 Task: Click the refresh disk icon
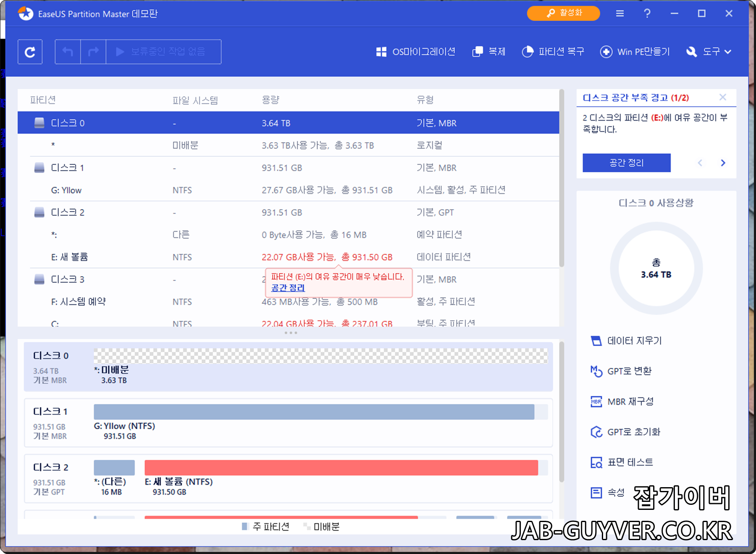click(30, 52)
